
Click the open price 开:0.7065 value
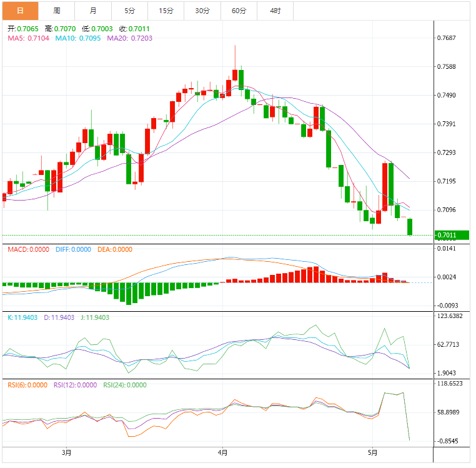click(23, 29)
